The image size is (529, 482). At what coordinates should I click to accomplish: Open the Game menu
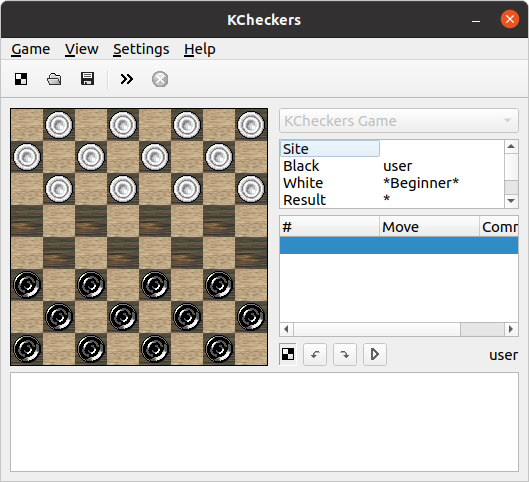30,49
